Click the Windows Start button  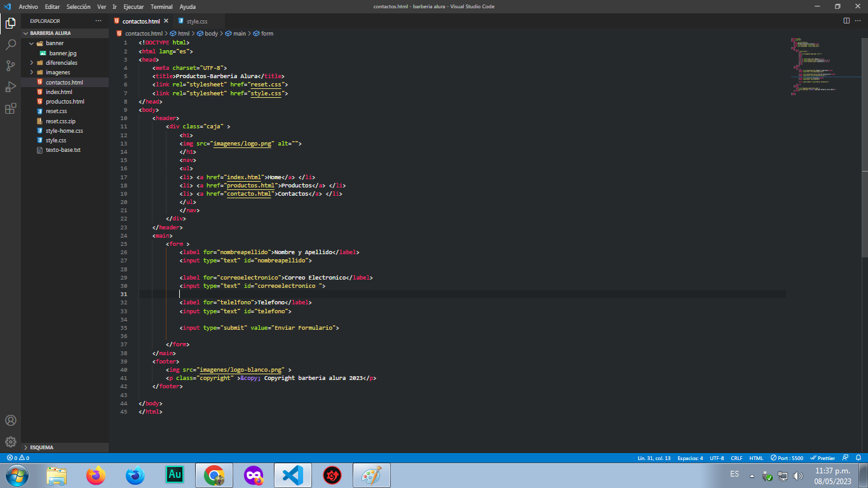[17, 475]
